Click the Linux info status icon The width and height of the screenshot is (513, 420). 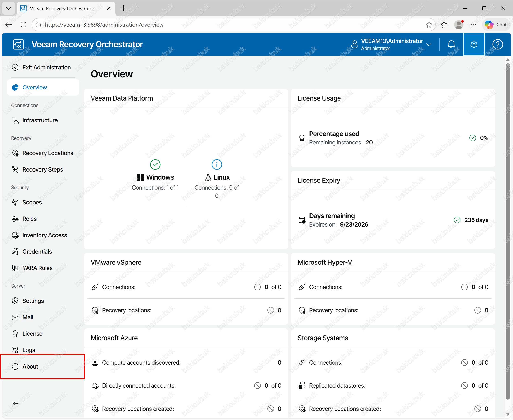(216, 165)
